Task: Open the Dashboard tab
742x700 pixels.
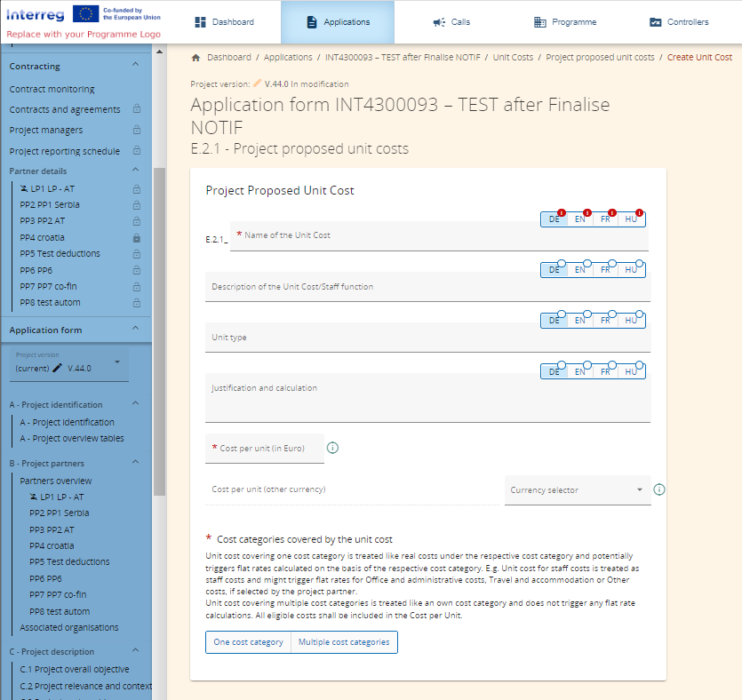Action: pyautogui.click(x=224, y=22)
